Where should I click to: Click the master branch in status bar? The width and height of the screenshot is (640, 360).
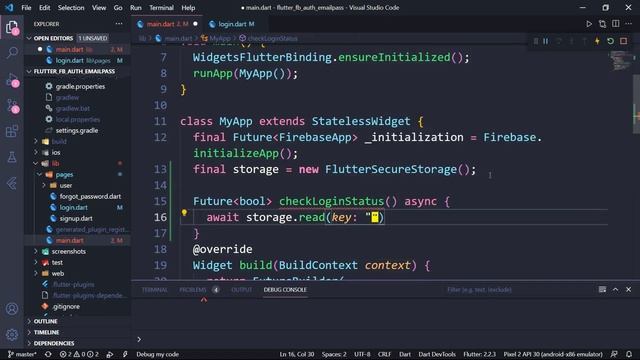(x=23, y=354)
